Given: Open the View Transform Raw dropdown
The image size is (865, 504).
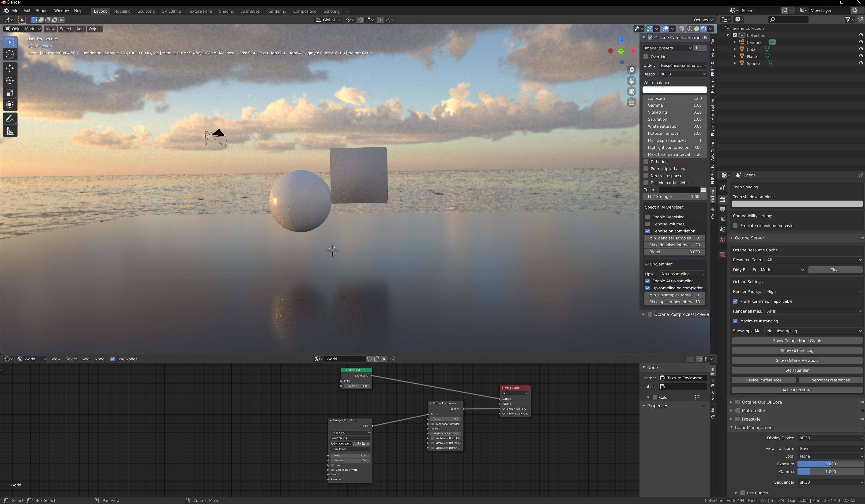Looking at the screenshot, I should tap(830, 448).
